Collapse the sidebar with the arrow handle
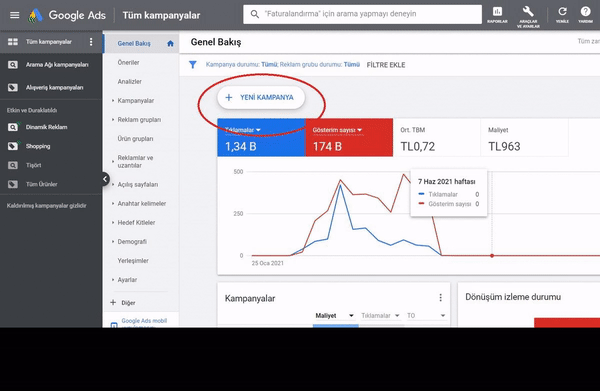Screen dimensions: 600x391 (x=105, y=179)
